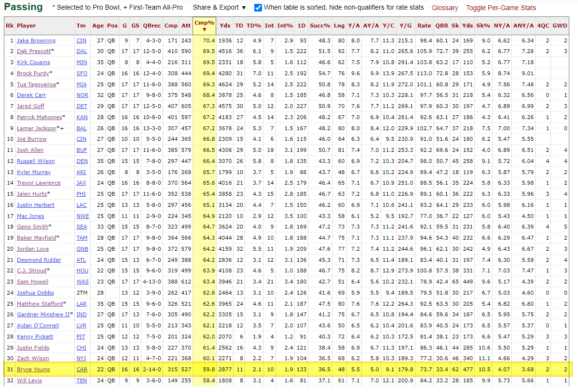Open Zach Wilson player page

point(33,358)
